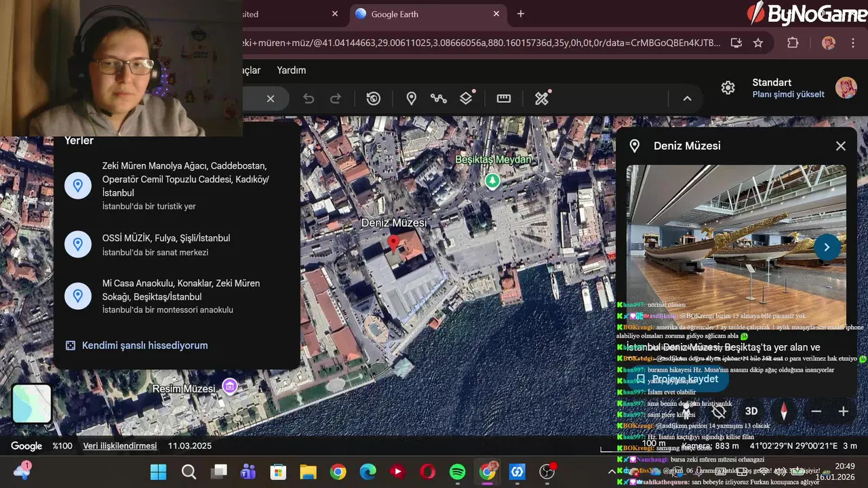Open the map layers tool

point(467,99)
